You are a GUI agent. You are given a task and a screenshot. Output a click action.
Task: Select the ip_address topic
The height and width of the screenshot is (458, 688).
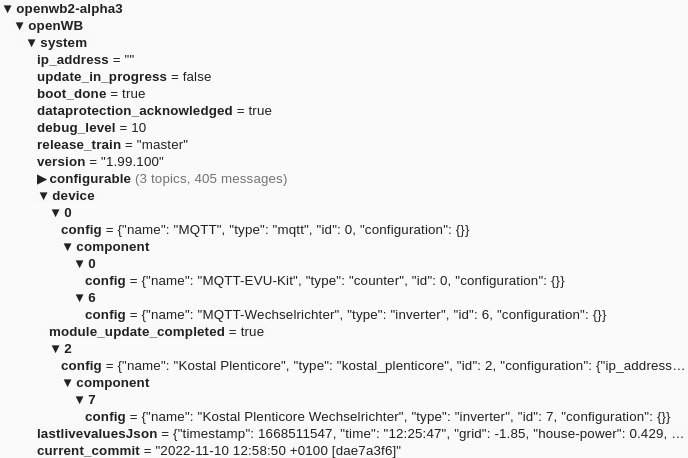72,60
